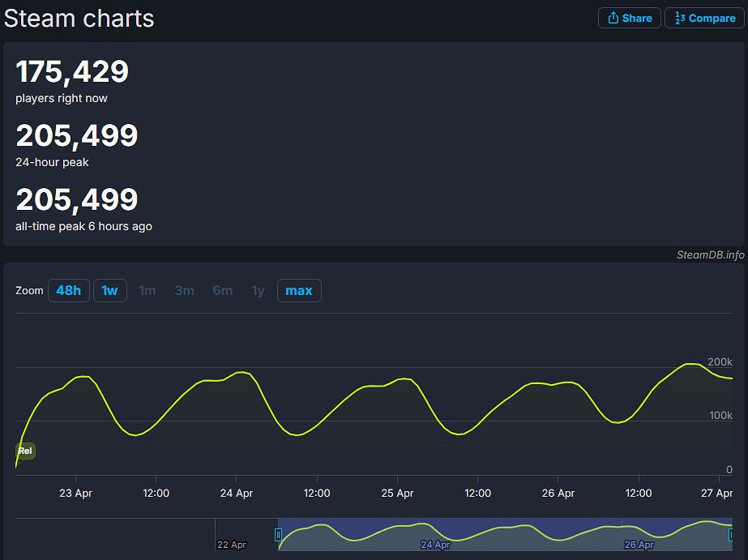
Task: Choose the 1m zoom option
Action: click(x=147, y=290)
